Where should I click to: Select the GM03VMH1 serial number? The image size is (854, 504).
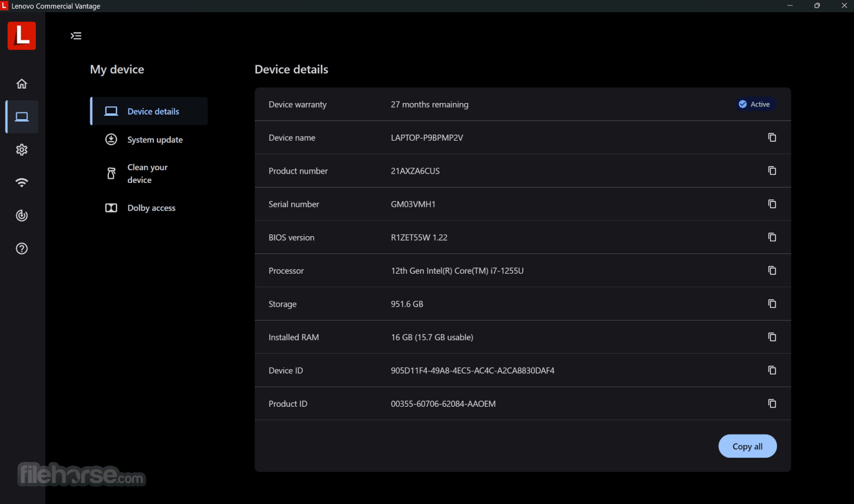click(x=413, y=204)
